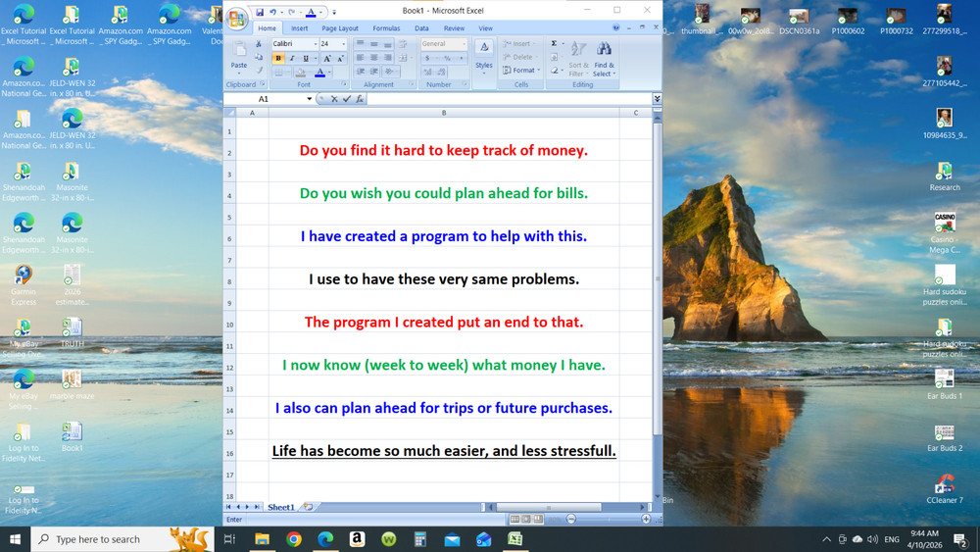This screenshot has height=552, width=980.
Task: Switch to the Insert ribbon tab
Action: coord(299,28)
